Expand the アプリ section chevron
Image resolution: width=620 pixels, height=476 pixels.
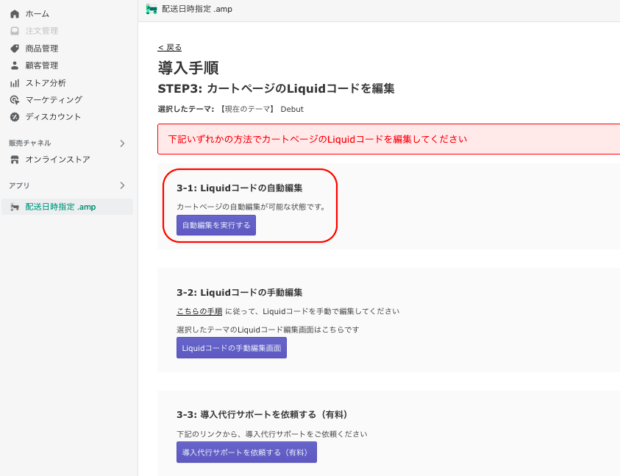click(122, 186)
